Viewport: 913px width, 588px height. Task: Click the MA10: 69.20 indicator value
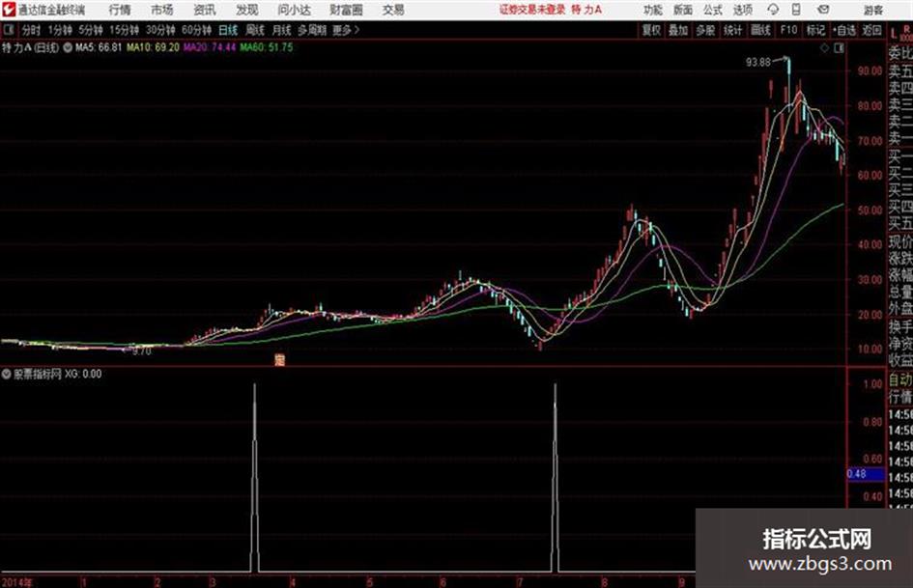coord(154,47)
